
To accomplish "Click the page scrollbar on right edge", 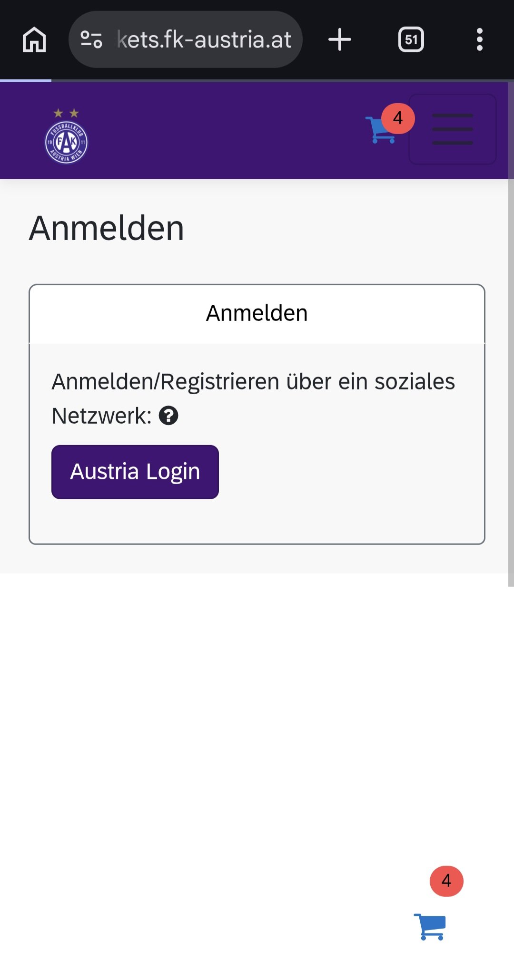I will pyautogui.click(x=511, y=333).
